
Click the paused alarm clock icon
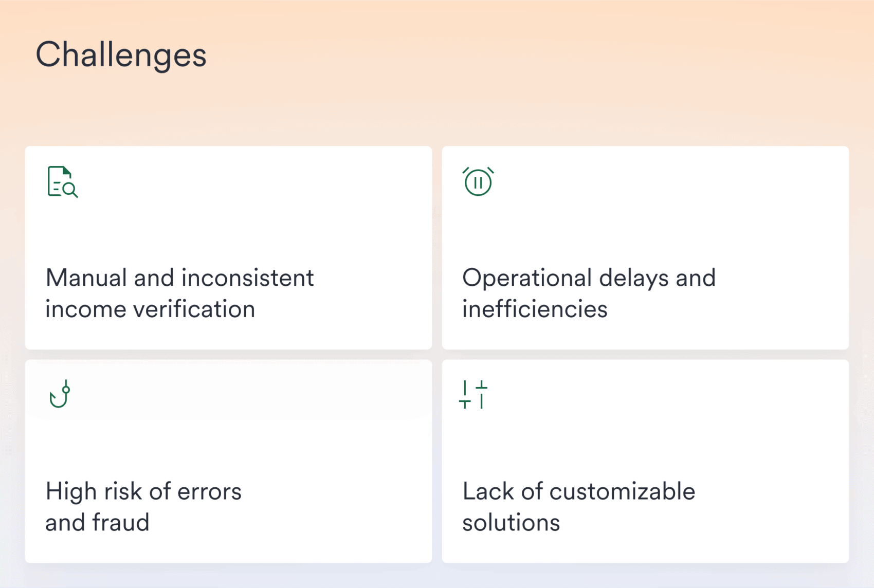478,181
